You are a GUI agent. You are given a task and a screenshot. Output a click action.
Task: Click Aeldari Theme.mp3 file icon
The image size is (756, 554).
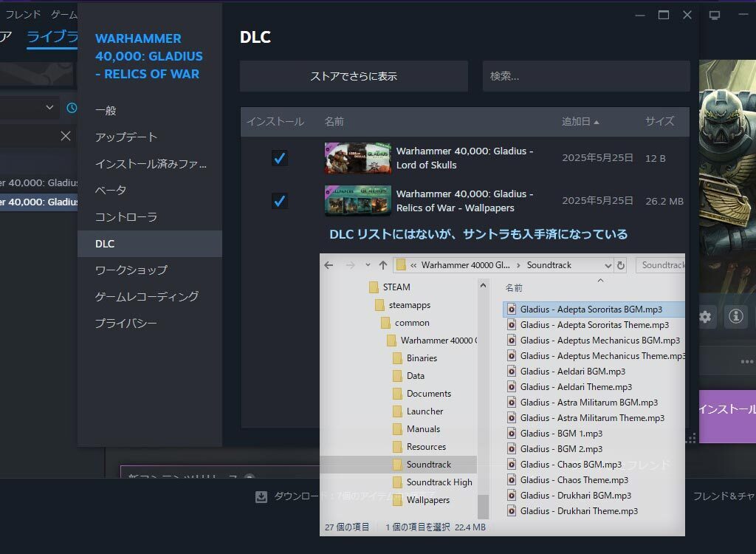(x=512, y=386)
